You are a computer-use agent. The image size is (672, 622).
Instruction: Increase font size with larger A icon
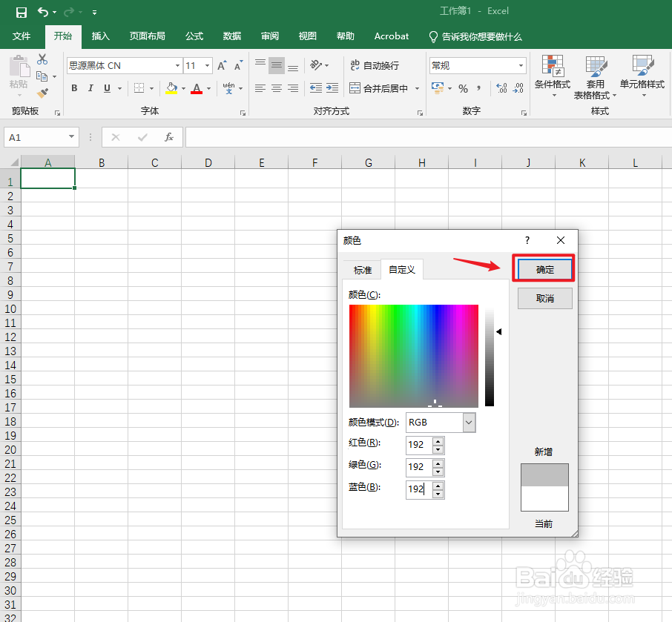pos(222,65)
